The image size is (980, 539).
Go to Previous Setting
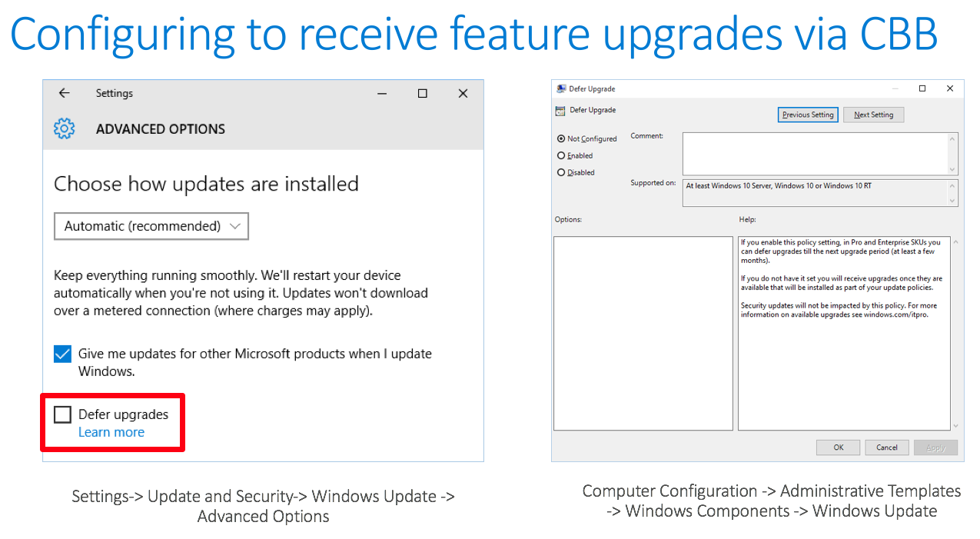807,115
